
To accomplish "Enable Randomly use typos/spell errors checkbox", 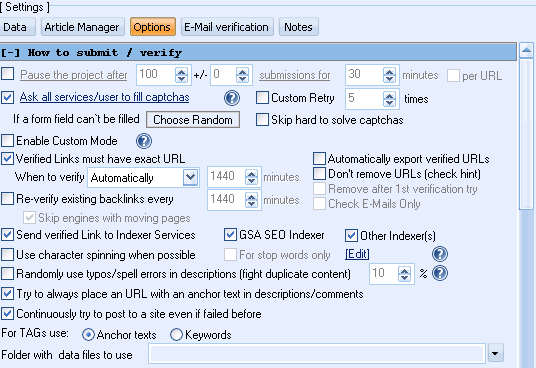I will pyautogui.click(x=8, y=274).
